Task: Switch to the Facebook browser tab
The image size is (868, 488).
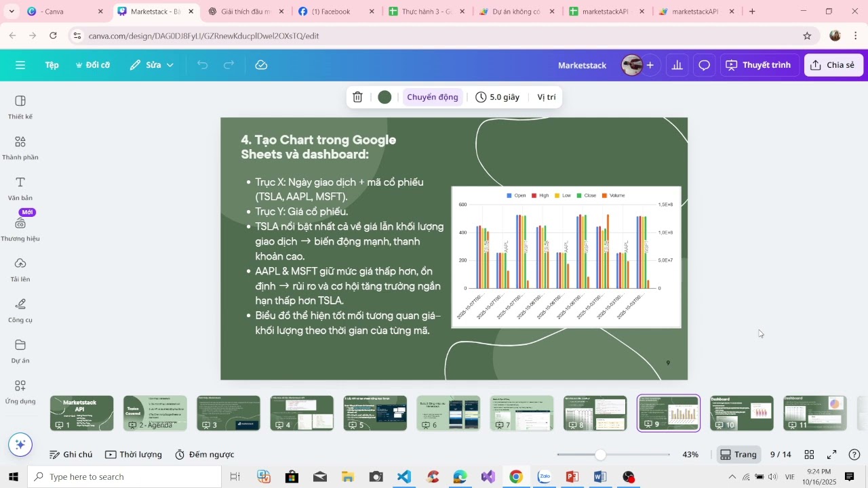Action: (x=336, y=12)
